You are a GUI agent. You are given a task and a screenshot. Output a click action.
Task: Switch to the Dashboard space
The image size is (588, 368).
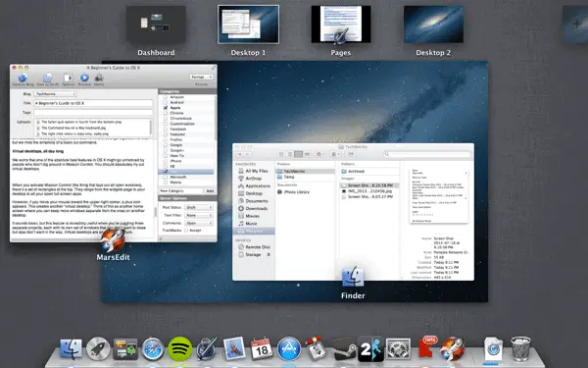[156, 24]
